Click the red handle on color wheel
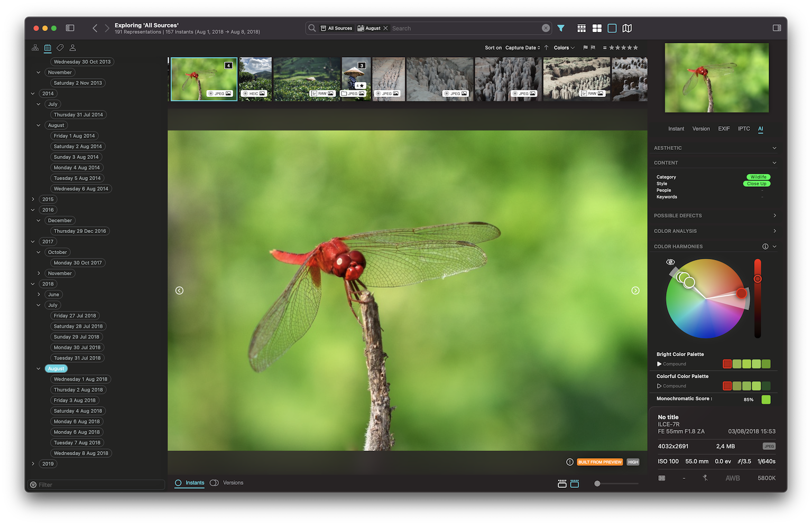 pos(742,293)
